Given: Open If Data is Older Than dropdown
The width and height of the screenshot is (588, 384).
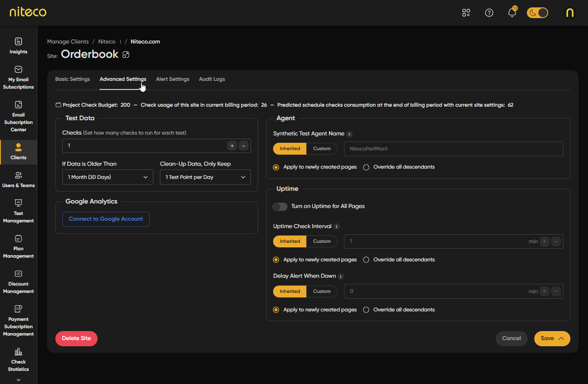Looking at the screenshot, I should point(108,177).
